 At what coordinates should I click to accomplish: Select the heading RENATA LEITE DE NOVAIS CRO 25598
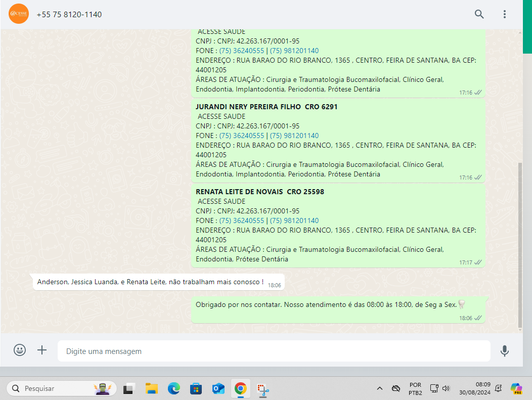click(260, 192)
